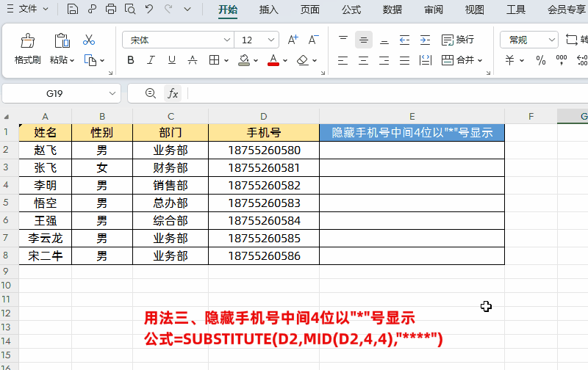Viewport: 588px width, 370px height.
Task: Click the Merge (合并) button
Action: click(x=458, y=60)
